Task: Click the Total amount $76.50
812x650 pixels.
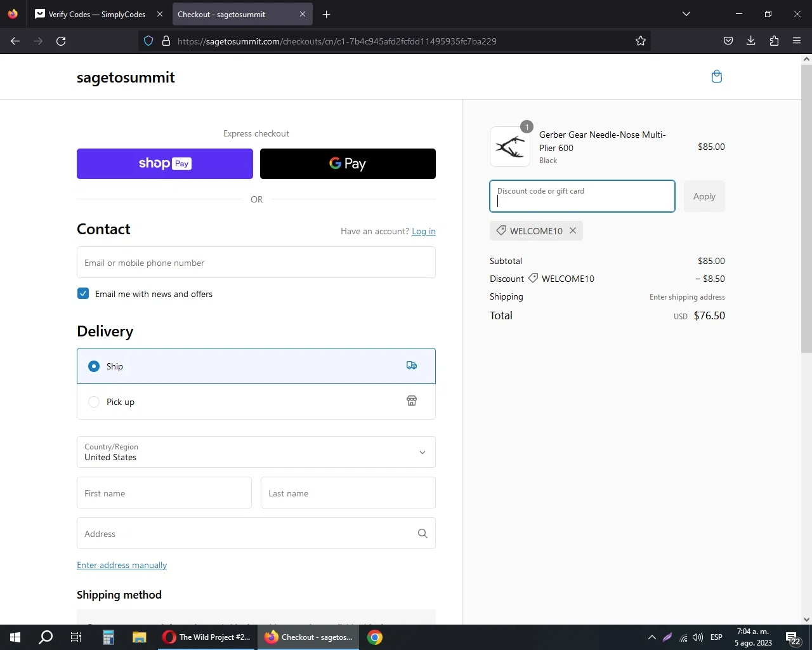Action: tap(709, 315)
